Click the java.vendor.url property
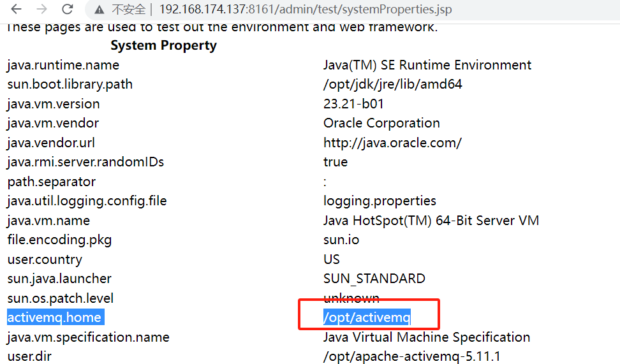This screenshot has width=620, height=364. [51, 143]
